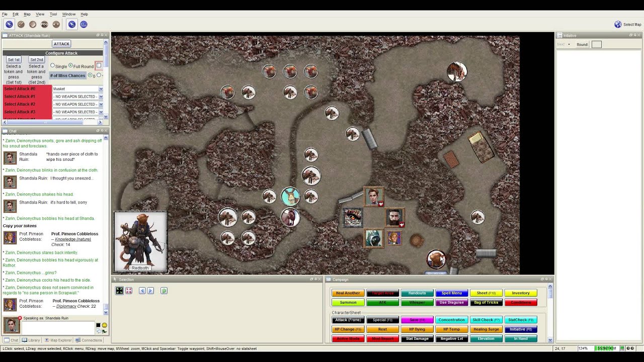644x362 pixels.
Task: Click the deselect tokens red icon
Action: click(x=129, y=291)
